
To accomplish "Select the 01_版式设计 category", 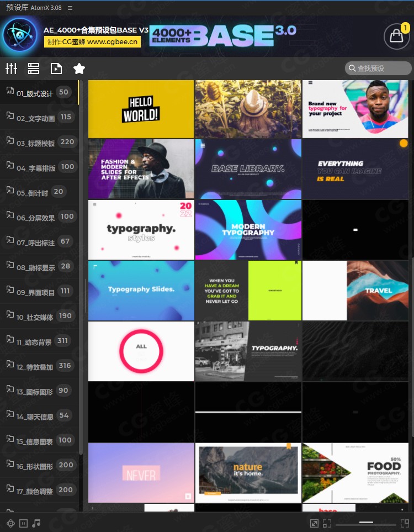I will pyautogui.click(x=39, y=92).
